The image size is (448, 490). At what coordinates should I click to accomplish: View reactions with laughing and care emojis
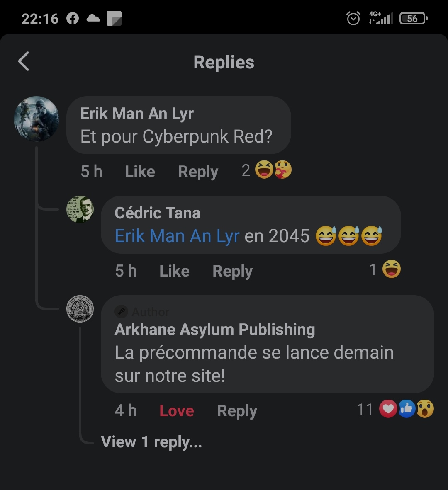267,170
